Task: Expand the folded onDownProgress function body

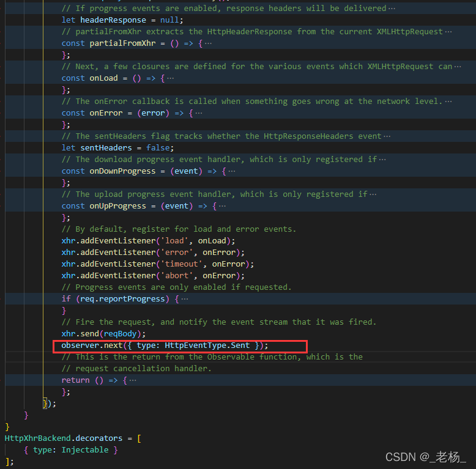Action: tap(232, 171)
